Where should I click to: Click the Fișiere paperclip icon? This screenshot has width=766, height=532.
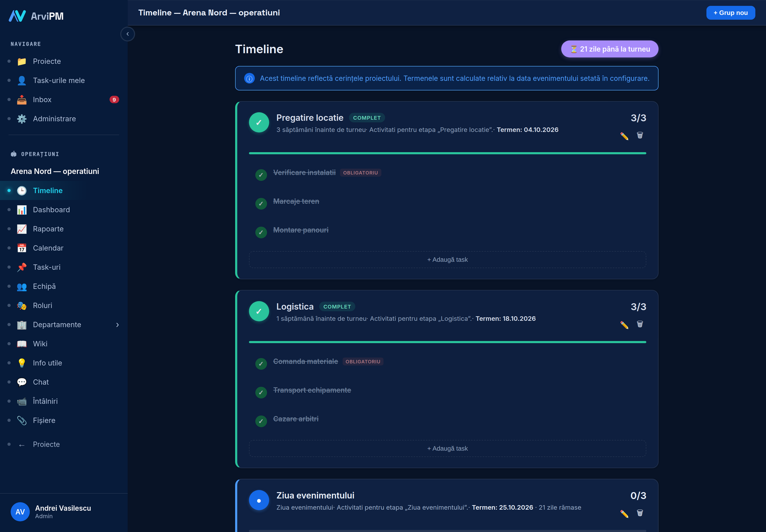pos(22,420)
